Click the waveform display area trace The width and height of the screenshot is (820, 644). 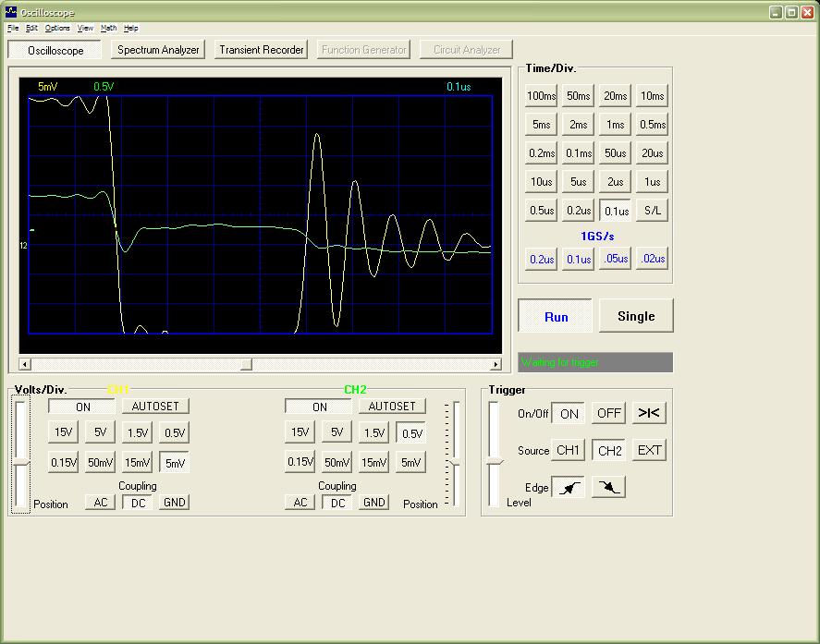point(261,214)
